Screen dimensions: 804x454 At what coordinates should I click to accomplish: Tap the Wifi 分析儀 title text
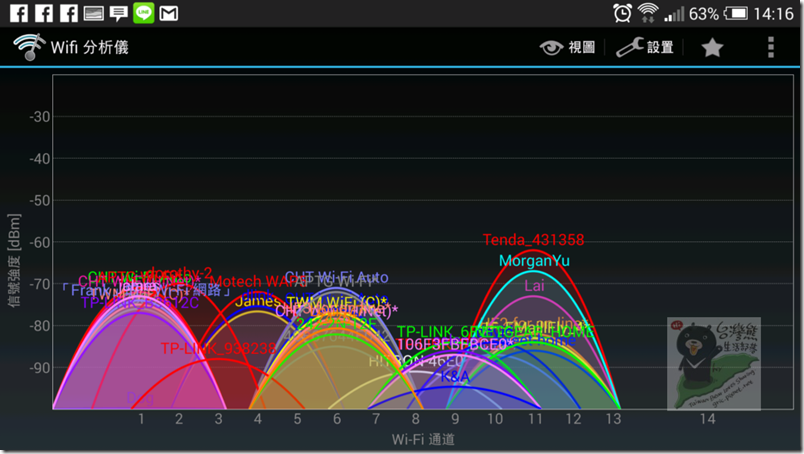coord(90,47)
